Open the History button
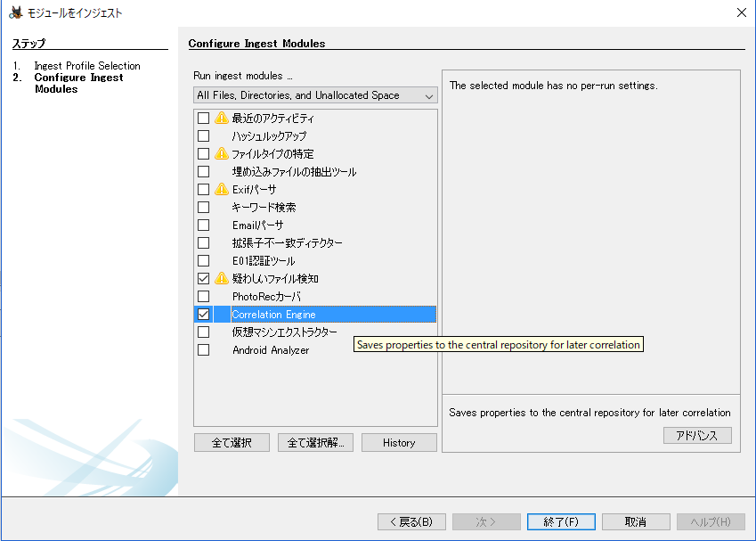This screenshot has width=756, height=541. coord(399,443)
